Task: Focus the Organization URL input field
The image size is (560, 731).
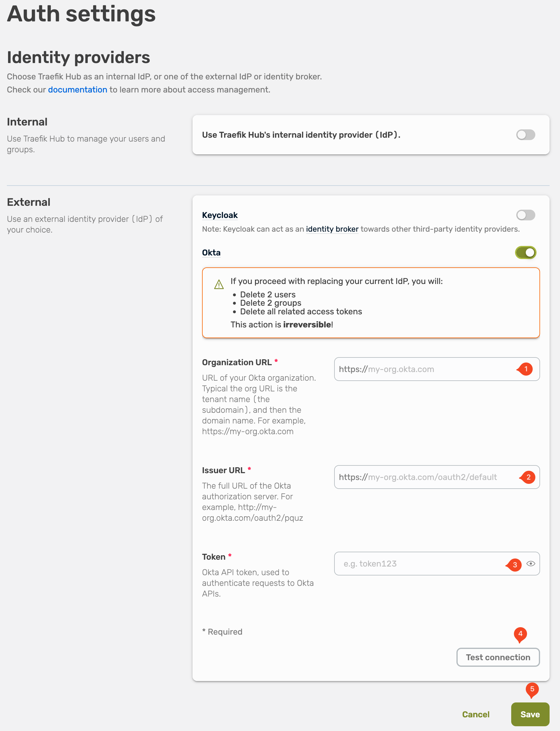Action: pyautogui.click(x=417, y=369)
